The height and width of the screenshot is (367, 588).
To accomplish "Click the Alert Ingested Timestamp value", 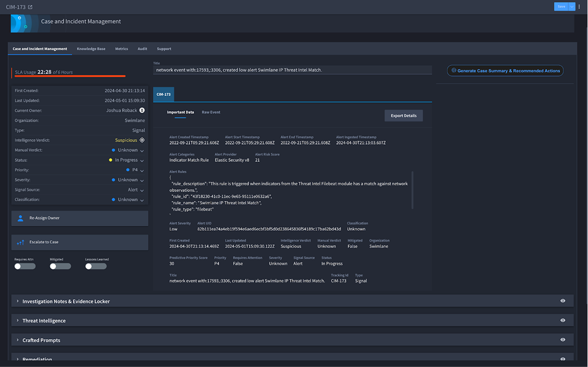I will (361, 143).
